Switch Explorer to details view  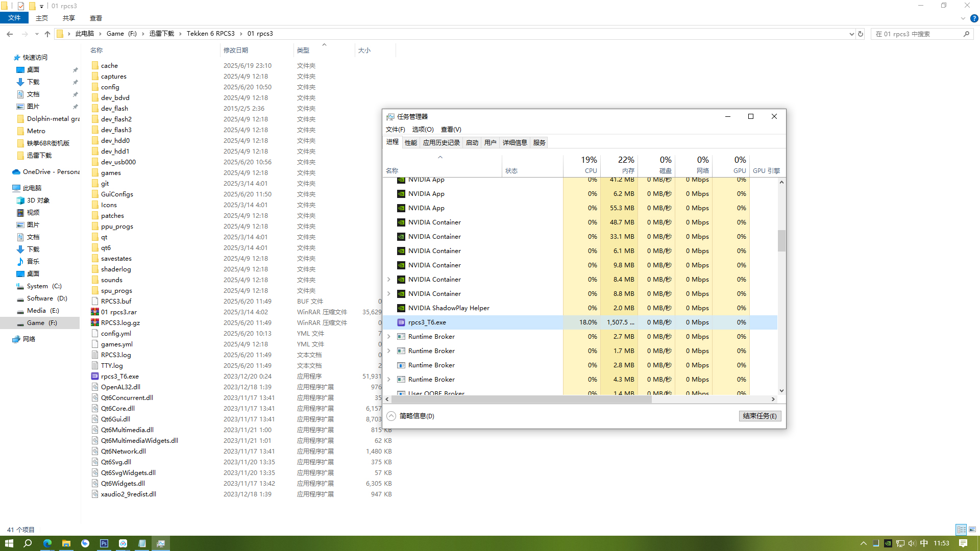pos(961,530)
